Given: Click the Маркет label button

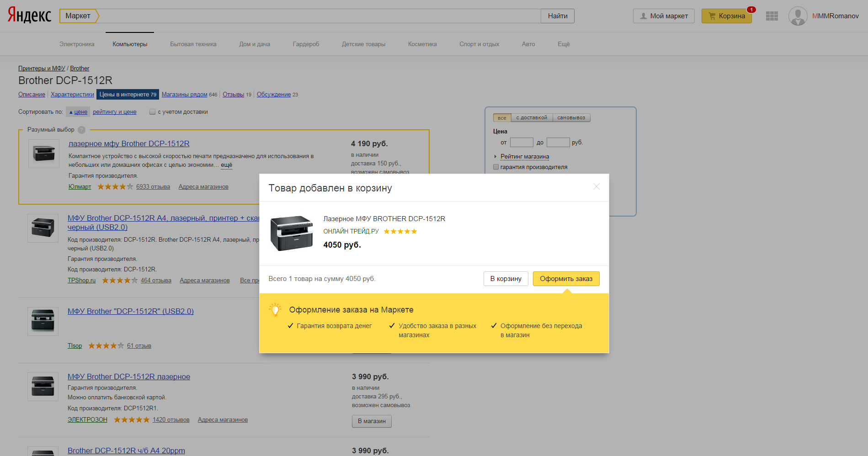Looking at the screenshot, I should [x=78, y=16].
